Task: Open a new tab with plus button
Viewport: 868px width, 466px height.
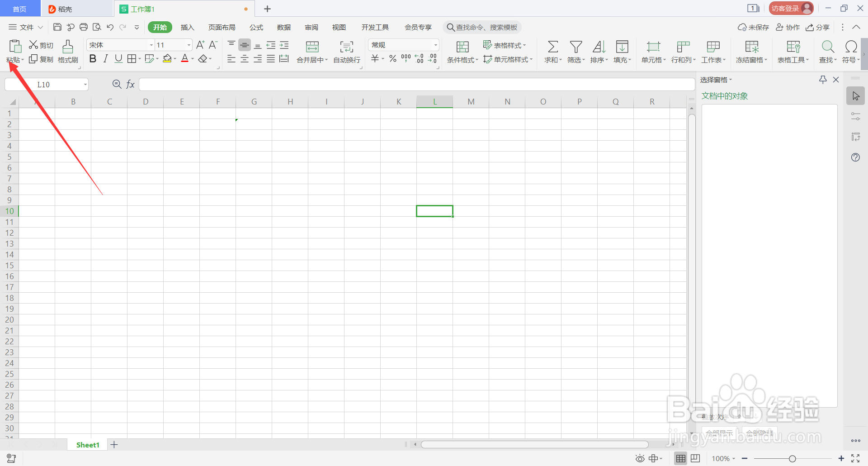Action: point(267,9)
